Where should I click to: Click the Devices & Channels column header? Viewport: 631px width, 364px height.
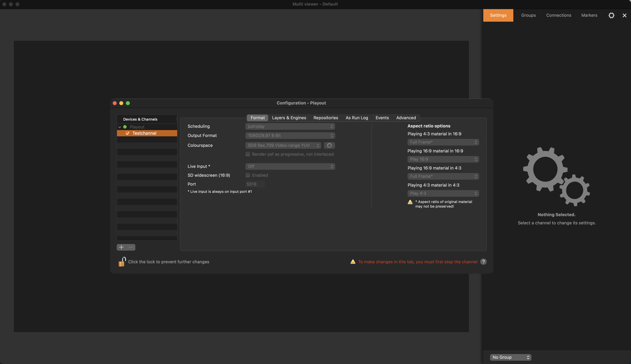(147, 119)
